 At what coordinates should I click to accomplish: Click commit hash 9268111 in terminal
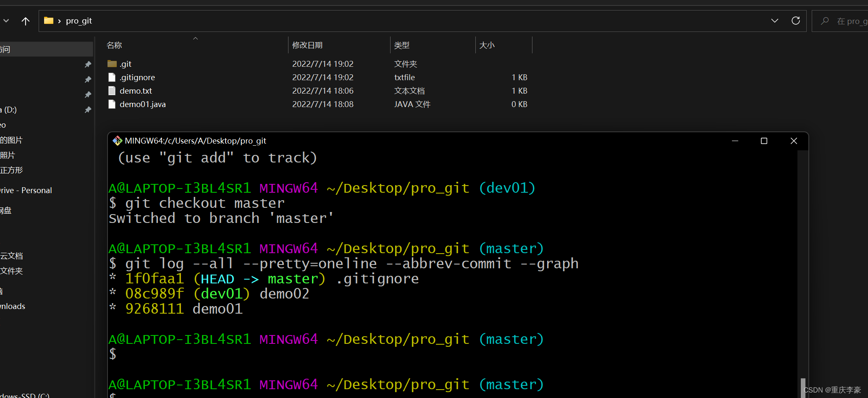point(155,309)
